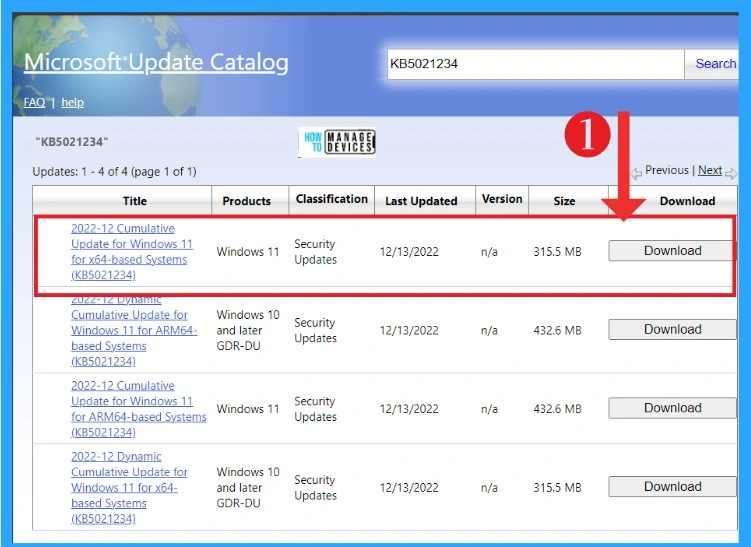Viewport: 751px width, 547px height.
Task: Click the Updates: 1 - 4 of 4 text
Action: click(114, 171)
